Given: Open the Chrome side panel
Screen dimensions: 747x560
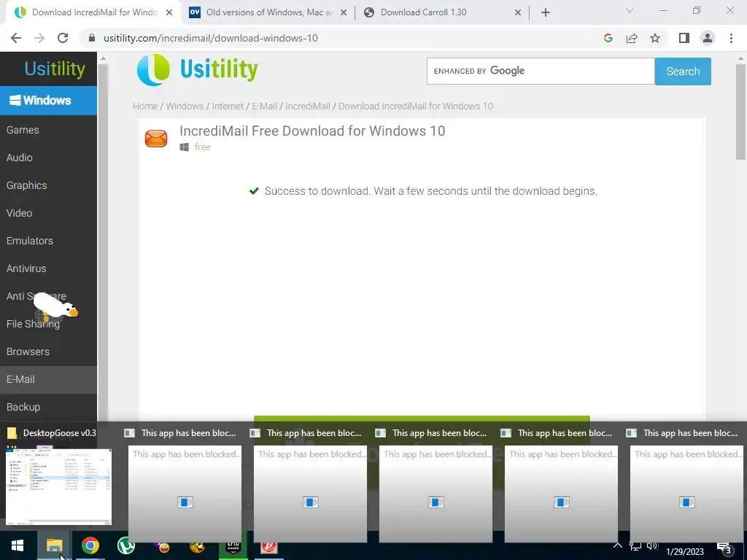Looking at the screenshot, I should pos(684,38).
